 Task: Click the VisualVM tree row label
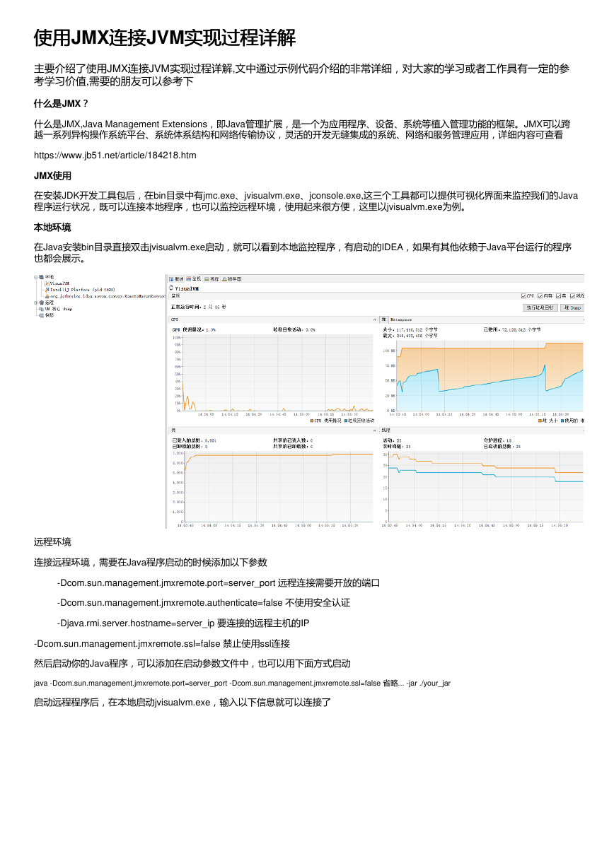click(59, 283)
